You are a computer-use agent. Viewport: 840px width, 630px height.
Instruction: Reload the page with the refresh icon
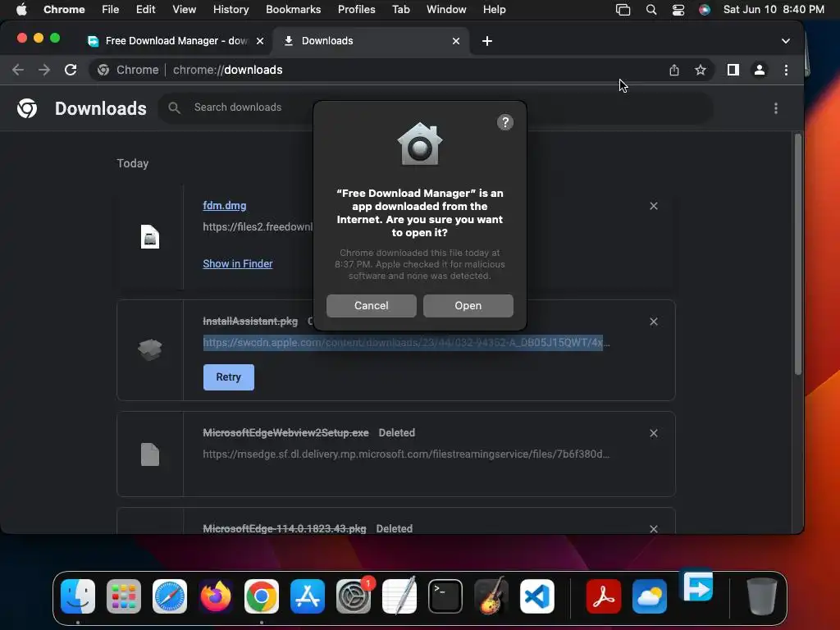tap(71, 70)
